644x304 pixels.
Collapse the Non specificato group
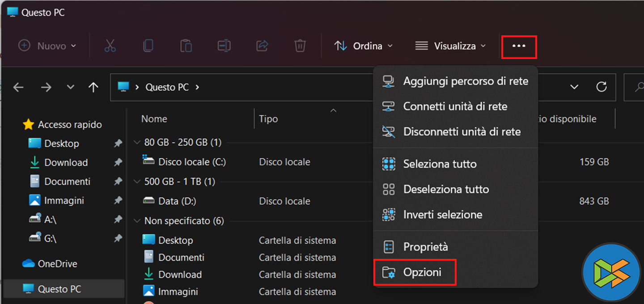tap(137, 221)
